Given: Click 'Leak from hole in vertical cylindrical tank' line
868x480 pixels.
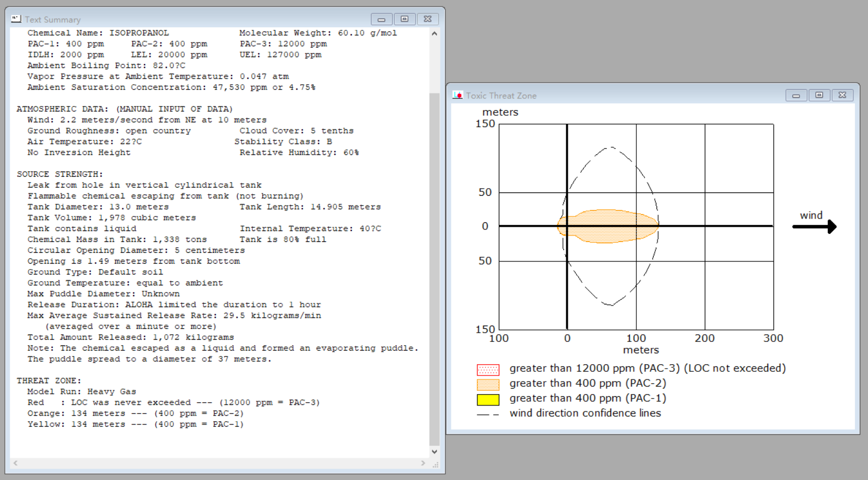Looking at the screenshot, I should (145, 185).
